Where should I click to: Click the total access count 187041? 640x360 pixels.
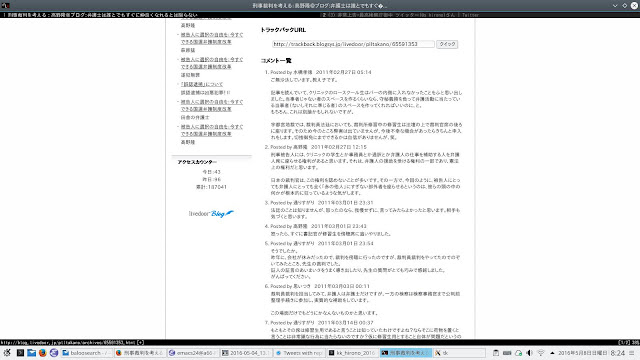(211, 187)
